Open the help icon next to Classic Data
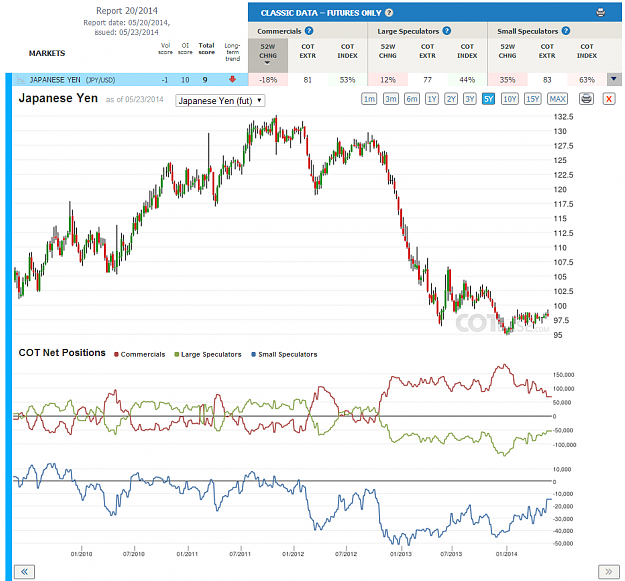Image resolution: width=625 pixels, height=581 pixels. [x=389, y=13]
